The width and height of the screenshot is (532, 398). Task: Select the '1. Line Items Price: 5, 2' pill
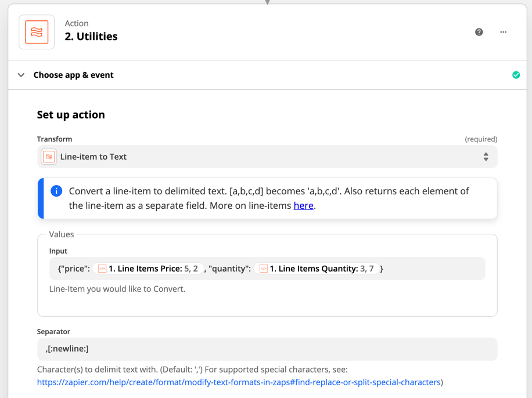point(148,269)
